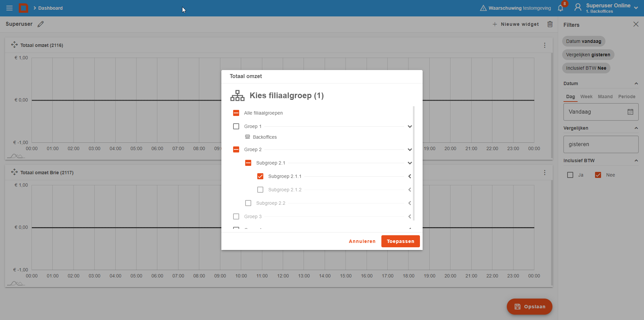
Task: Expand the Groep 3 tree node
Action: 410,216
